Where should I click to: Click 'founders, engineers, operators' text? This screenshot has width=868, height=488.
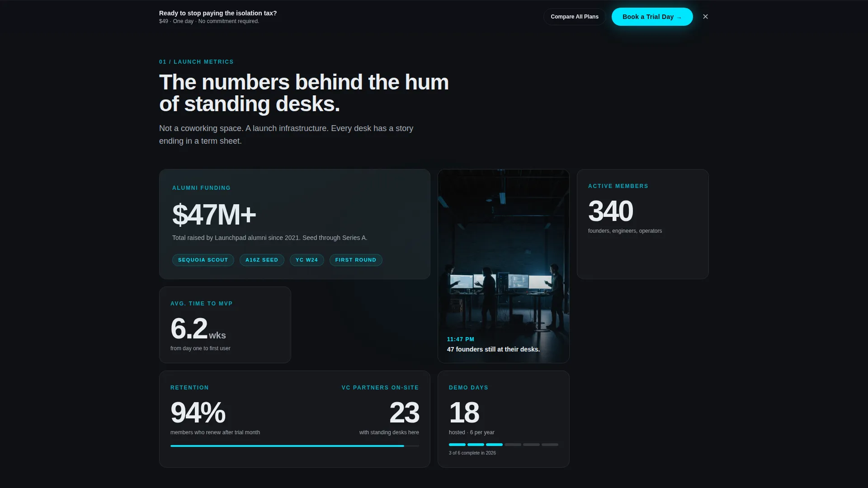pos(625,231)
